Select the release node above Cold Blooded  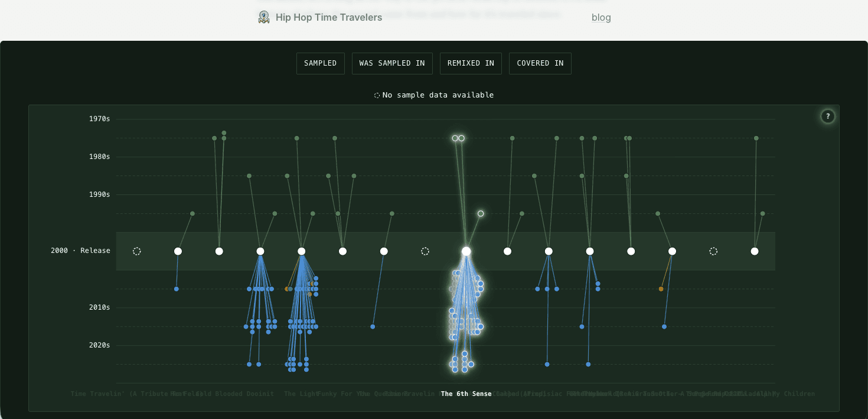point(219,251)
